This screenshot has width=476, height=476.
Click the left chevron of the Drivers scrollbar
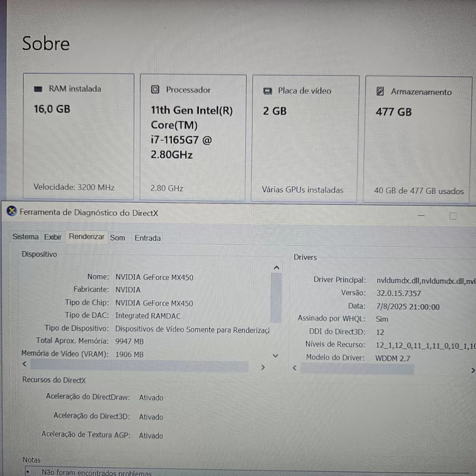click(294, 368)
